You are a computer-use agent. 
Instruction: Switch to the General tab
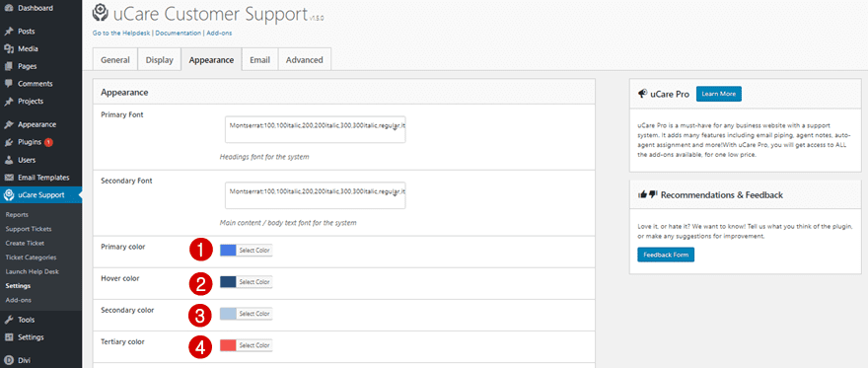[x=115, y=60]
